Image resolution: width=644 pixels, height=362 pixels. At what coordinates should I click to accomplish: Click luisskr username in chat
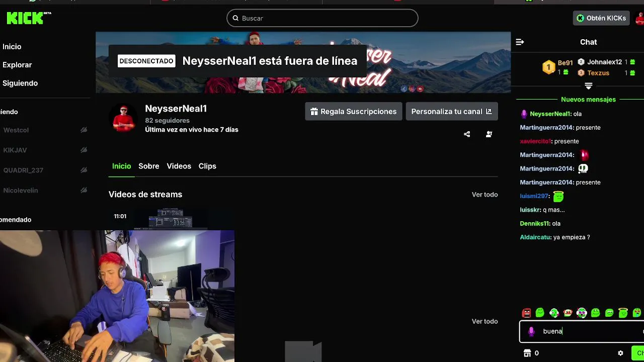click(530, 210)
